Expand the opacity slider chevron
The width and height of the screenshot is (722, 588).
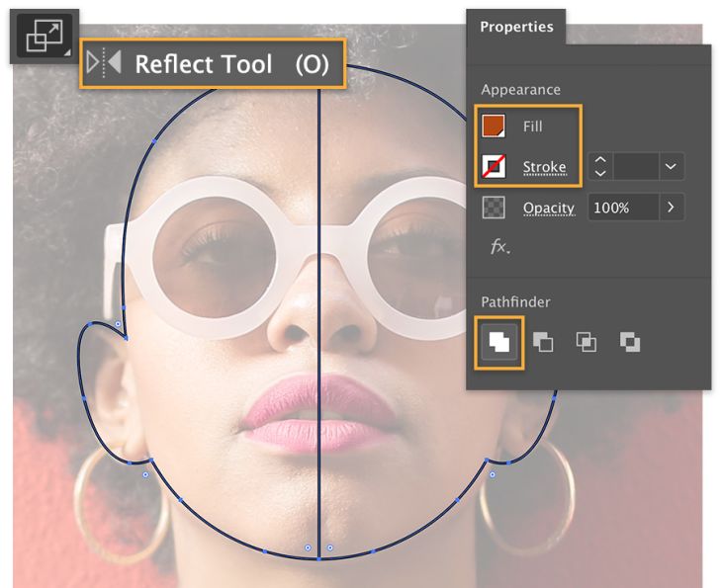tap(671, 208)
